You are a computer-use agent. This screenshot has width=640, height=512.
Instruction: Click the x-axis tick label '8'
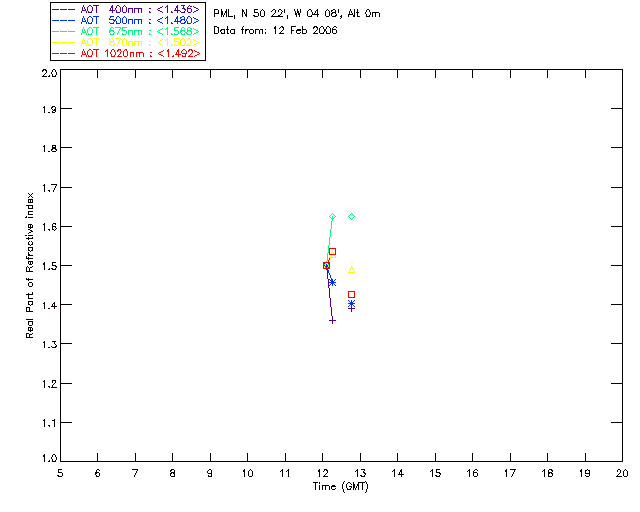coord(173,473)
